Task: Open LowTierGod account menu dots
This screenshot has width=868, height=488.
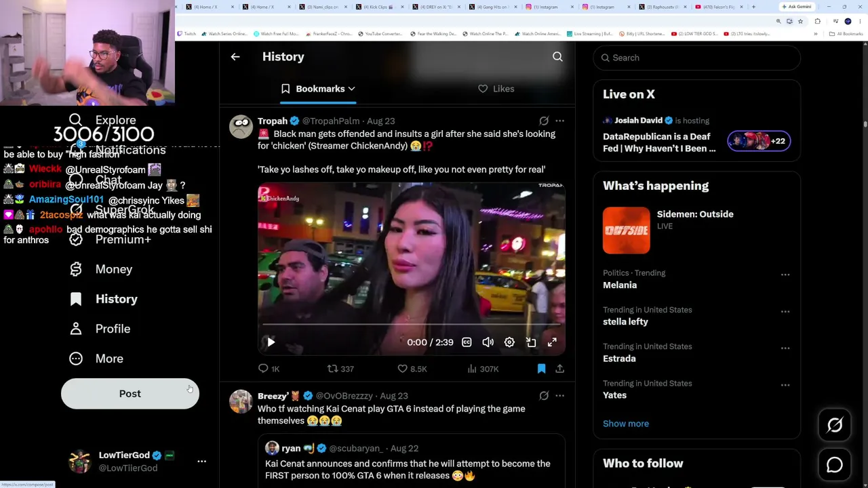Action: [x=201, y=462]
